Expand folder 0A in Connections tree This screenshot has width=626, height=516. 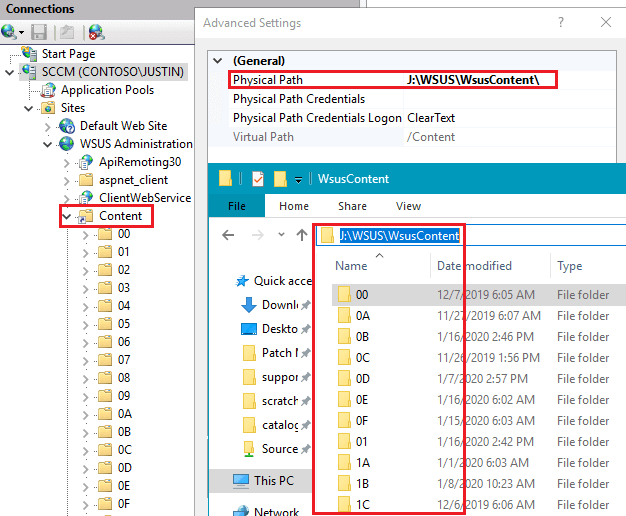[85, 415]
